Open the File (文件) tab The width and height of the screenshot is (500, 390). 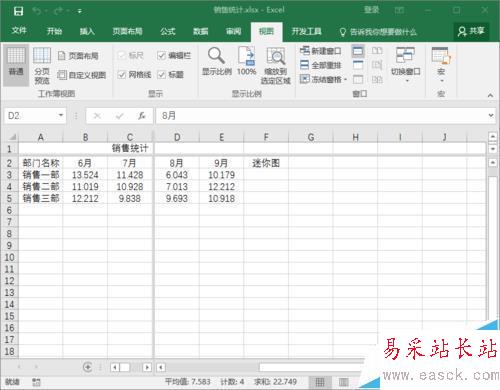tap(19, 31)
